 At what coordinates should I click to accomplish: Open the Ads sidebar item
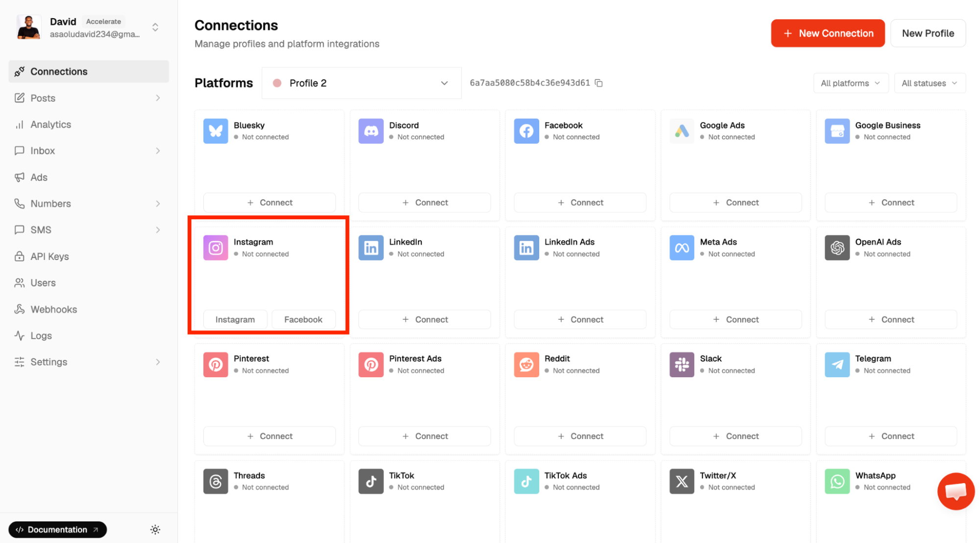[89, 177]
